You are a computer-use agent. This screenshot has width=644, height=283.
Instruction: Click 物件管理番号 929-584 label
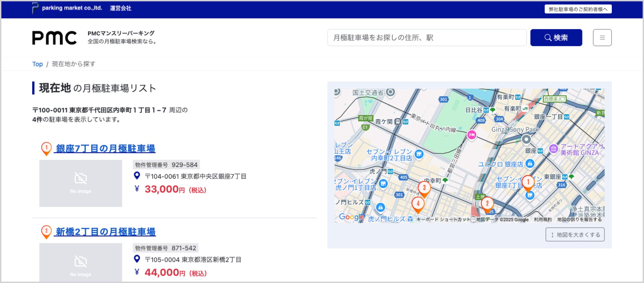coord(166,165)
